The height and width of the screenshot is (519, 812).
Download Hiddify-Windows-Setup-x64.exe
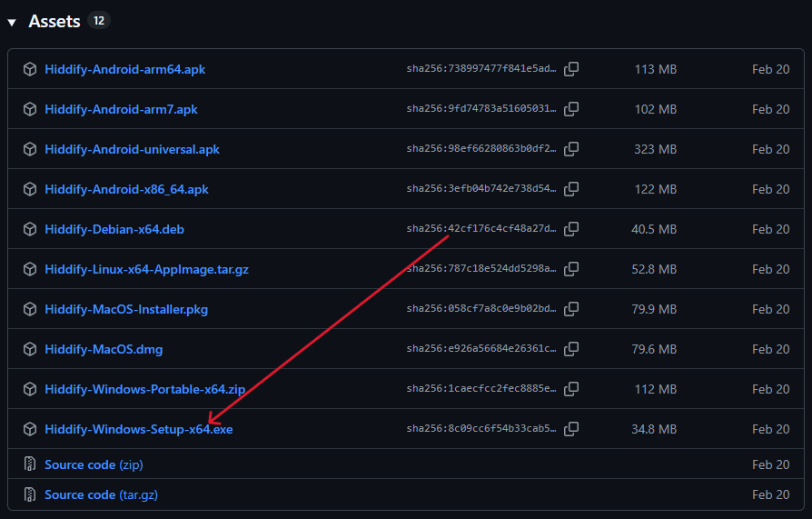pos(139,429)
